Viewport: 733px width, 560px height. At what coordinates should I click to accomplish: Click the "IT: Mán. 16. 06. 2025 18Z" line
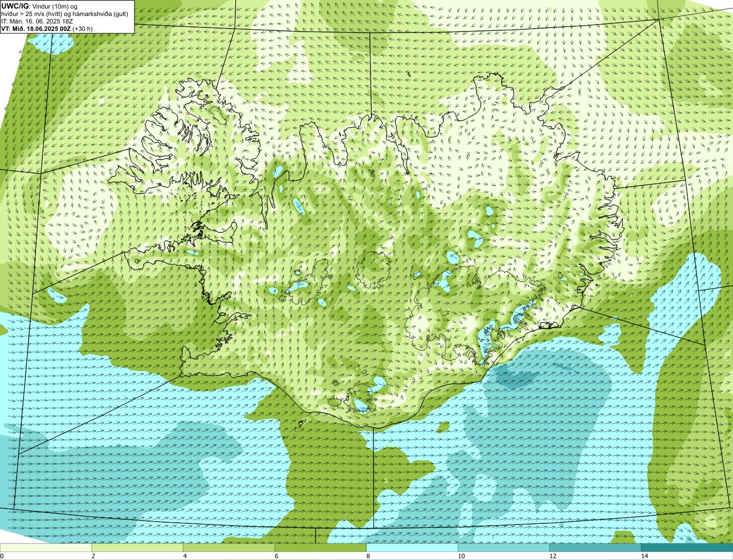(37, 21)
